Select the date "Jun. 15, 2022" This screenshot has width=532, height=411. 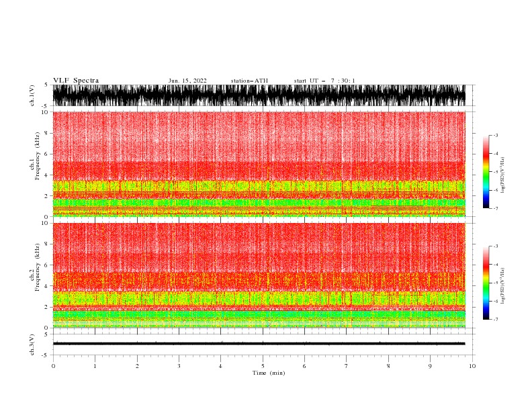[x=187, y=81]
